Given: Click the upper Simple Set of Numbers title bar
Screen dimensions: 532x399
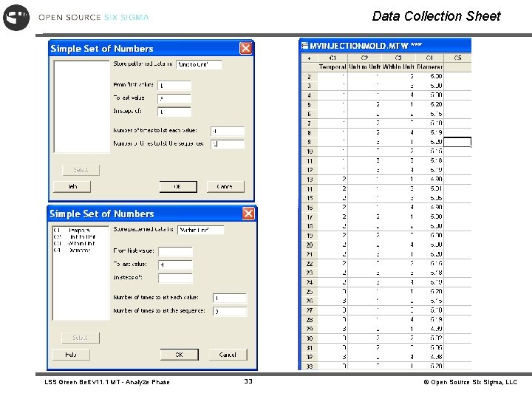Looking at the screenshot, I should (151, 49).
